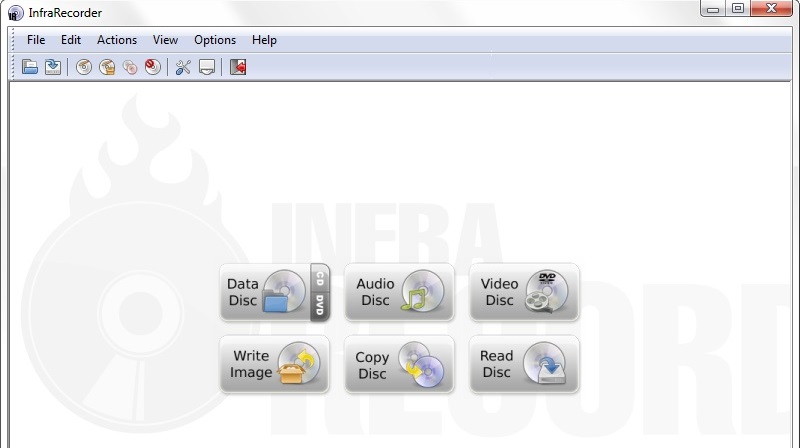
Task: Select the DVD option on Data Disc
Action: [320, 304]
